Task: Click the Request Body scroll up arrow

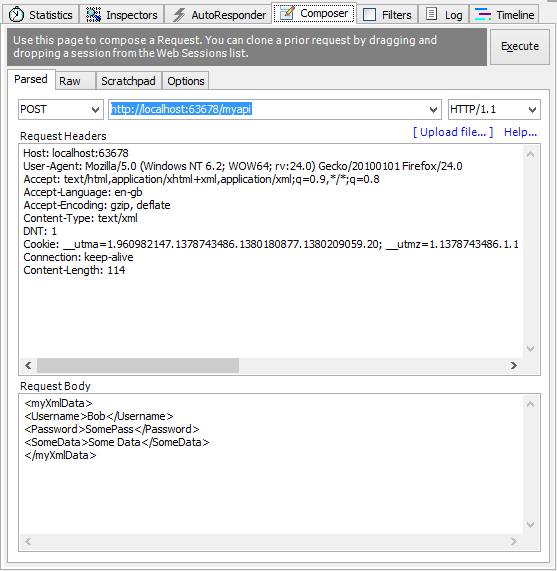Action: pyautogui.click(x=530, y=404)
